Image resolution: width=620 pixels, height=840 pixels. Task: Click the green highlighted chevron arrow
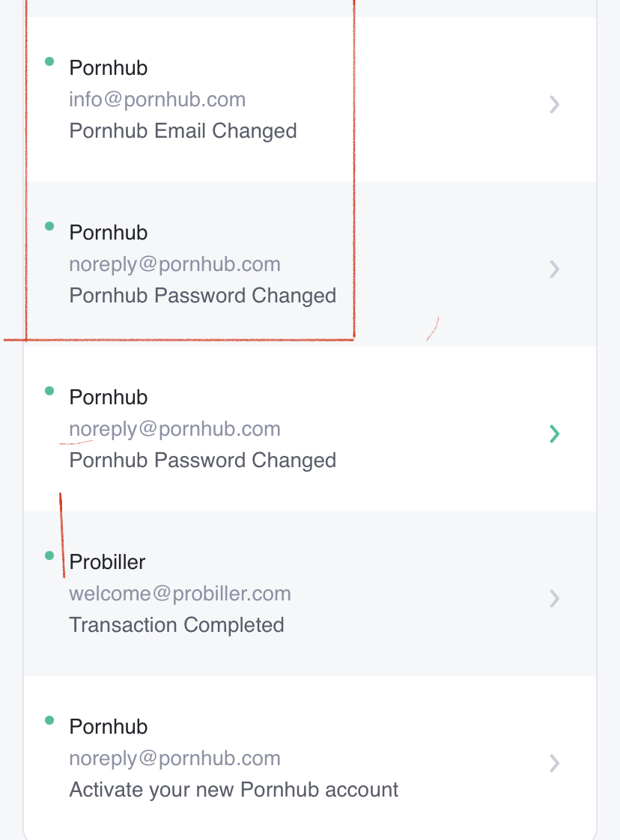tap(555, 433)
